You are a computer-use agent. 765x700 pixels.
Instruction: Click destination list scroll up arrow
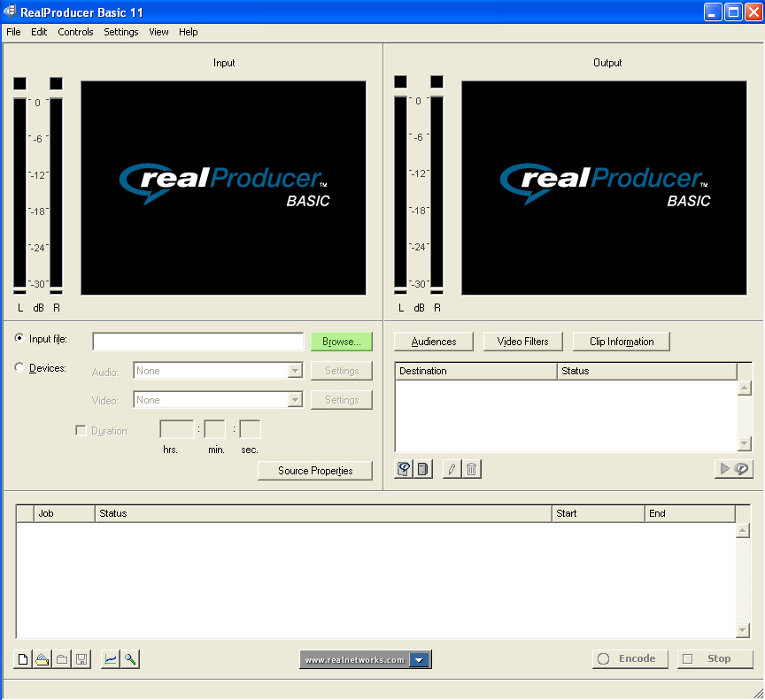click(x=745, y=388)
